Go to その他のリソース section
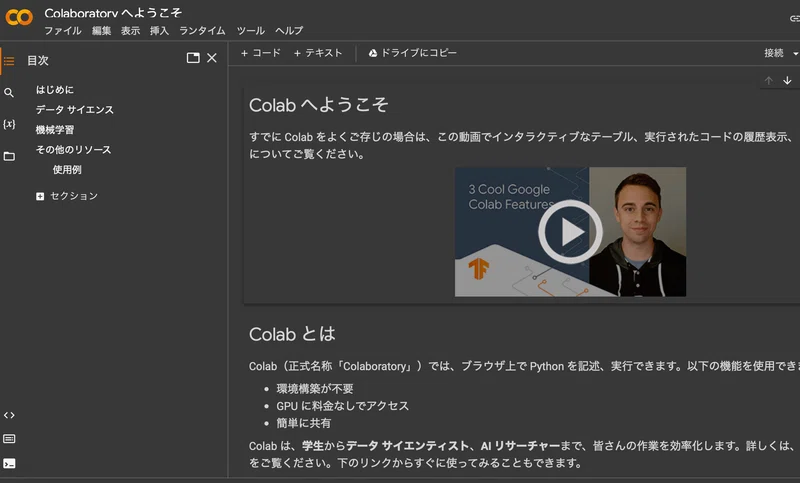This screenshot has width=800, height=483. pos(73,149)
